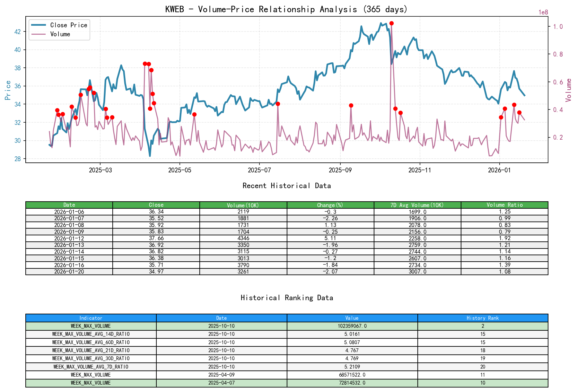Select the Date column header in recent data table

pyautogui.click(x=69, y=205)
